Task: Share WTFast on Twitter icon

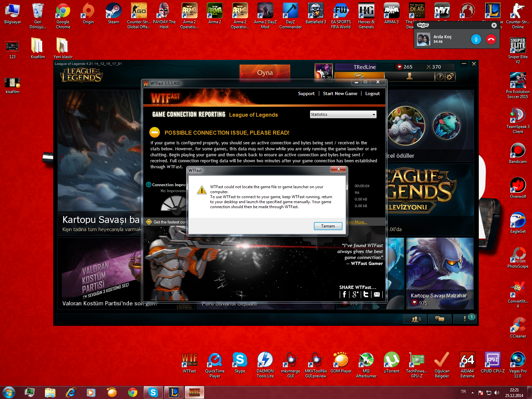Action: [366, 294]
